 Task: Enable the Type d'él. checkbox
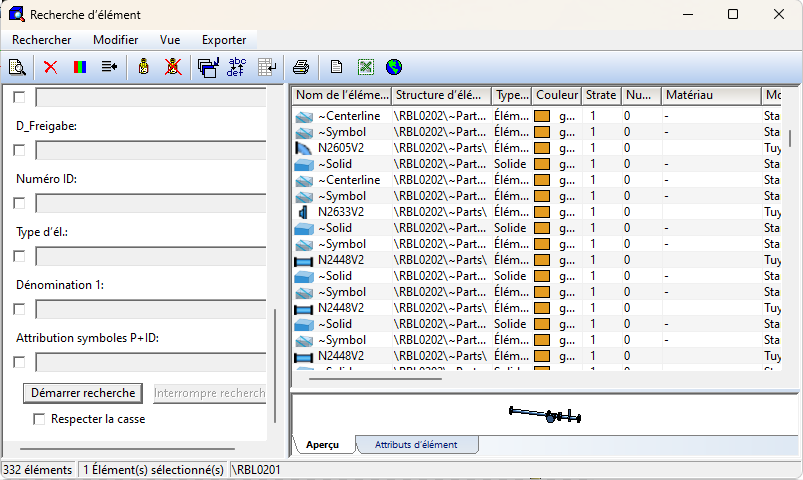pos(19,256)
